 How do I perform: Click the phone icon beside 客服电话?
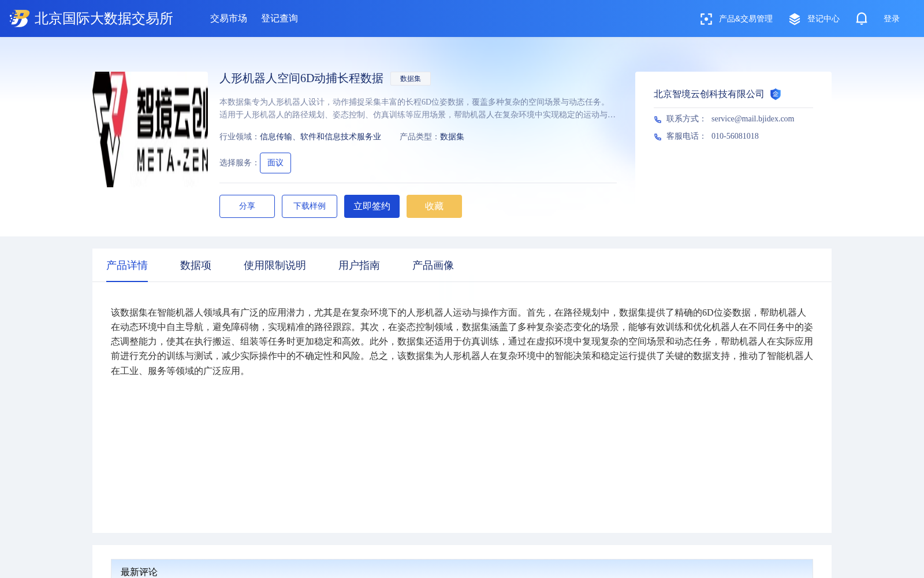(658, 137)
